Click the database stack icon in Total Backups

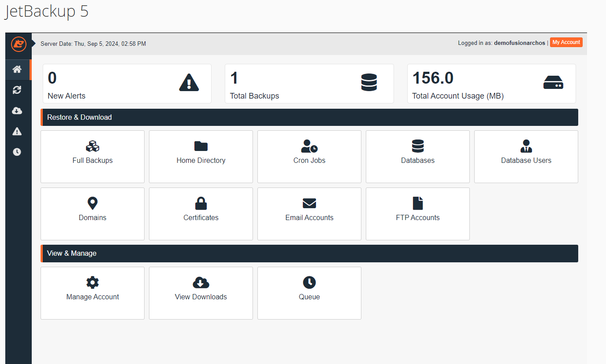pyautogui.click(x=369, y=82)
